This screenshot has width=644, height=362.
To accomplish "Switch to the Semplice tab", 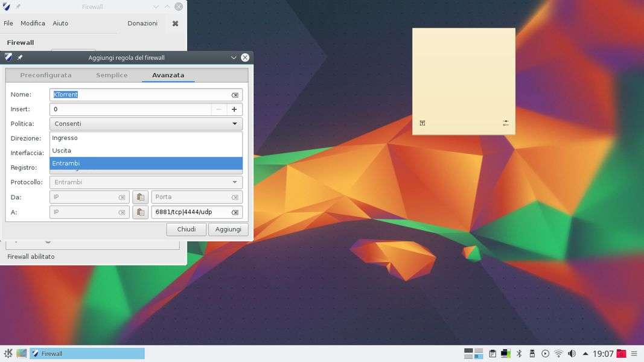I will 112,75.
